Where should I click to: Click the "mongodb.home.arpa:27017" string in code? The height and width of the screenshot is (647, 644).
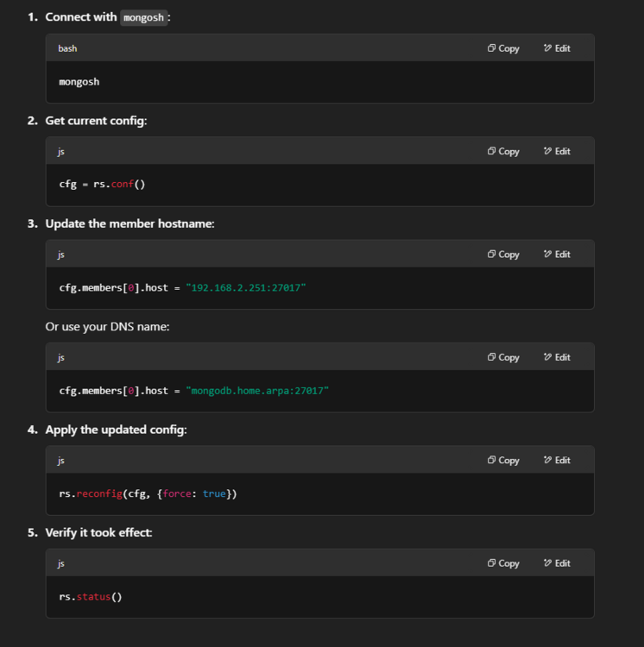(257, 391)
